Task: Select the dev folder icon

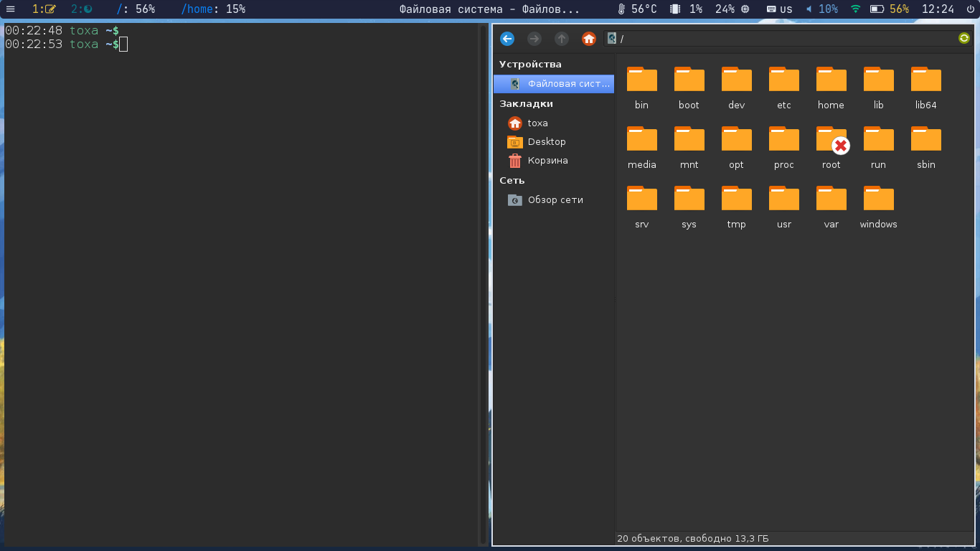Action: point(737,79)
